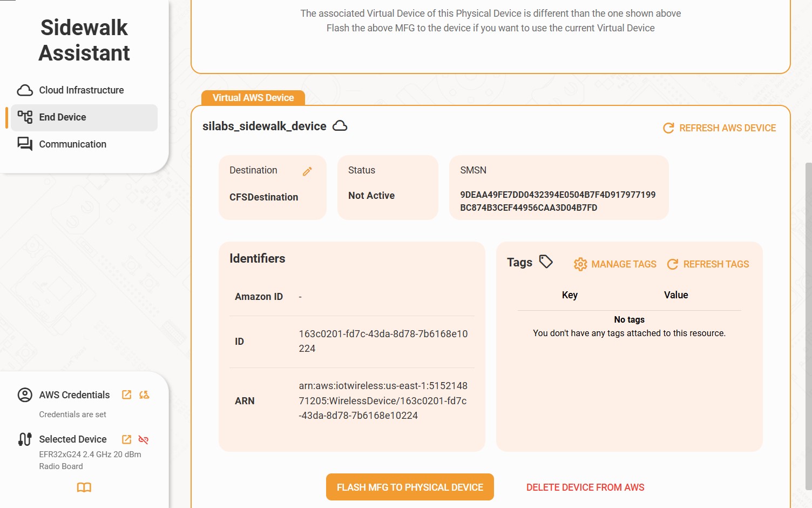Open Manage Tags settings
The image size is (812, 508).
point(615,264)
